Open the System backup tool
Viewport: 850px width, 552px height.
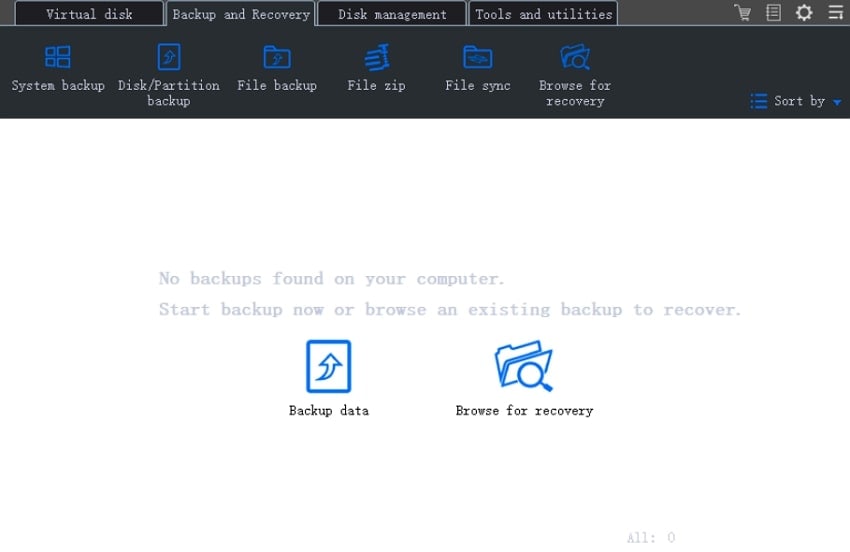click(58, 69)
